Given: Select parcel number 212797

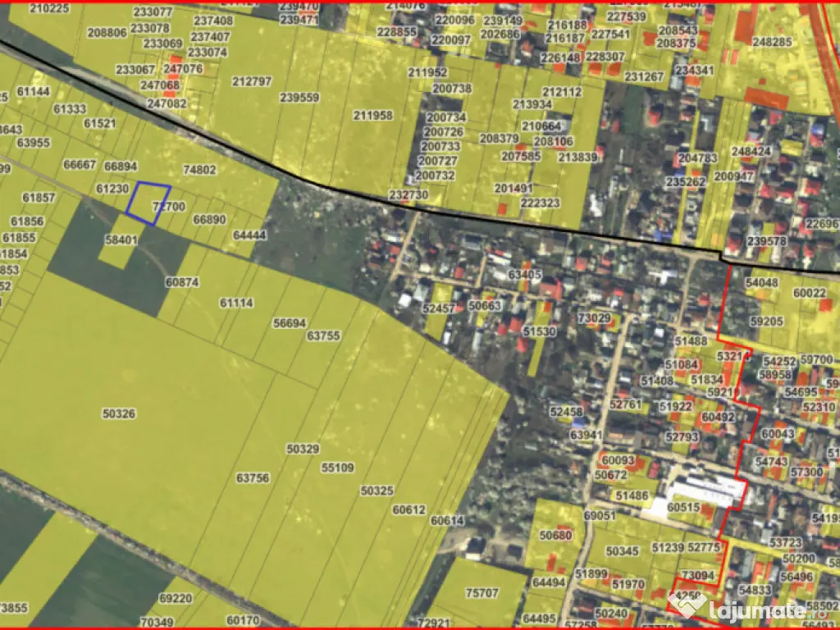Looking at the screenshot, I should point(252,82).
